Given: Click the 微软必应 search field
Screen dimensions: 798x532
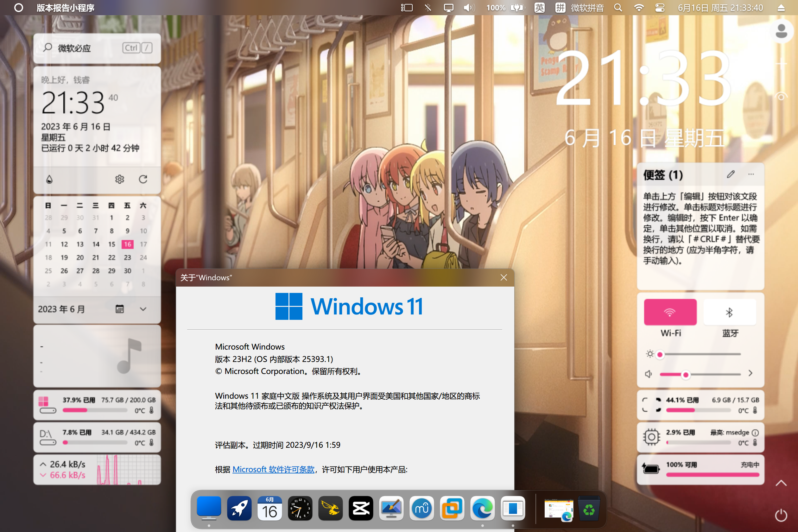Looking at the screenshot, I should click(97, 48).
